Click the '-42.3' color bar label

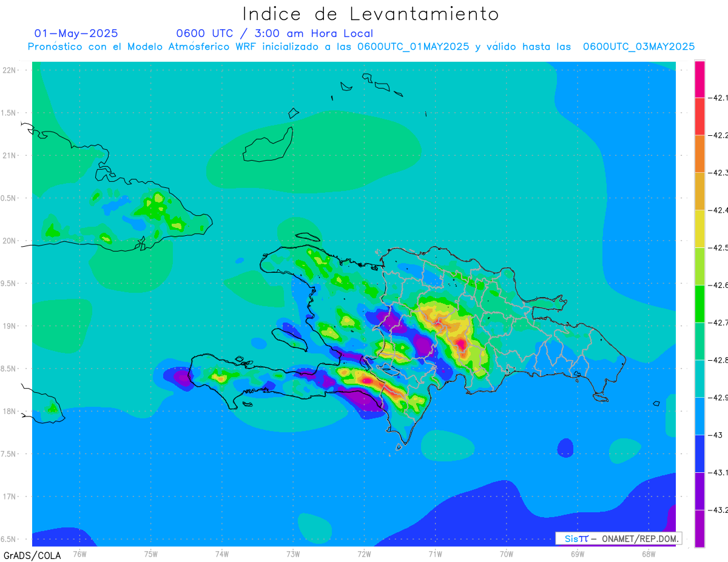(x=719, y=173)
